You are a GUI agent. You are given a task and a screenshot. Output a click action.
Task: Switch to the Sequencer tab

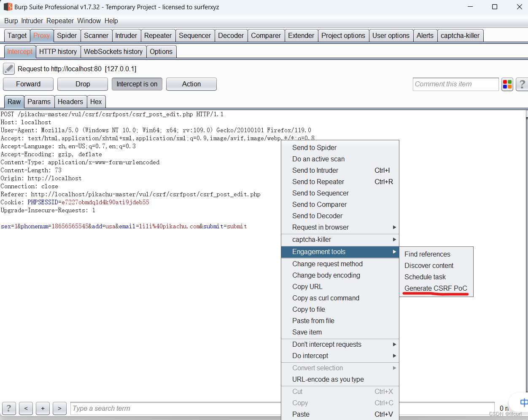pos(195,35)
